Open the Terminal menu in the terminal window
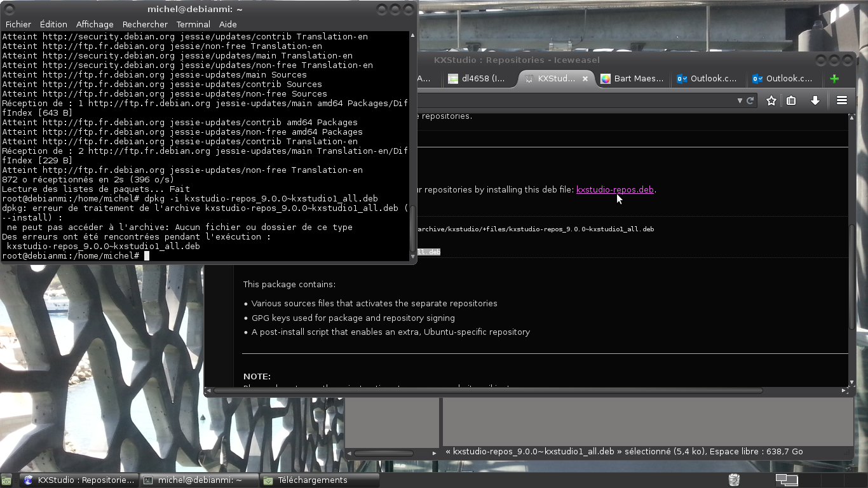This screenshot has width=868, height=488. point(193,24)
